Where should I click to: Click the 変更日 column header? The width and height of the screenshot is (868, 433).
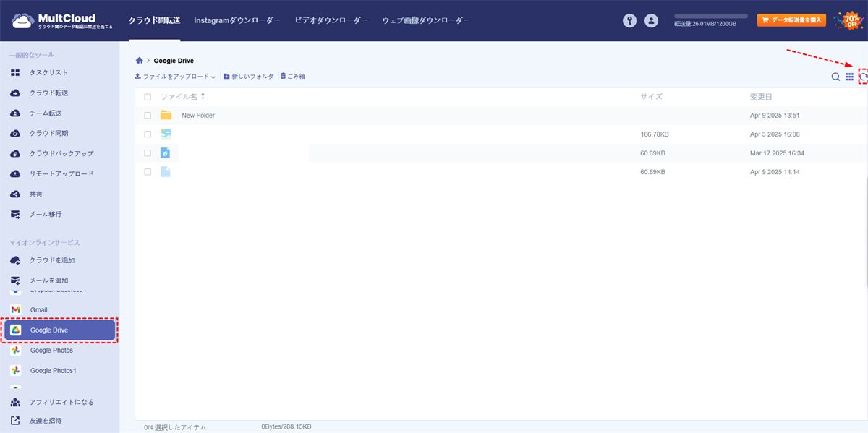[761, 97]
